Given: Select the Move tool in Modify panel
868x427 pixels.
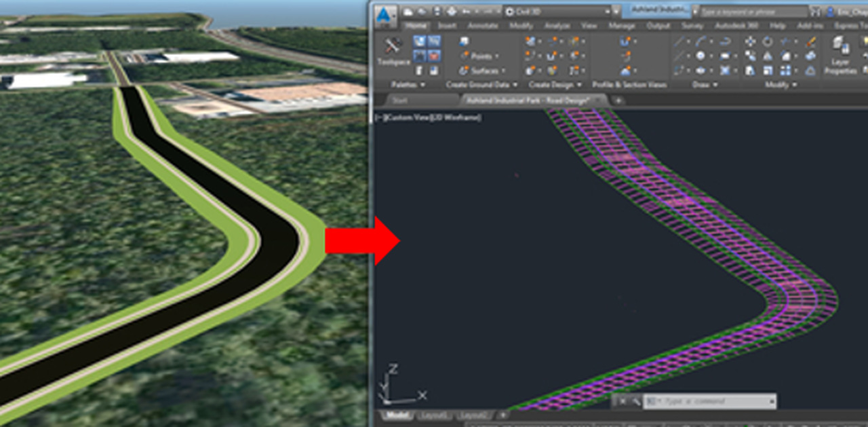Looking at the screenshot, I should tap(750, 42).
